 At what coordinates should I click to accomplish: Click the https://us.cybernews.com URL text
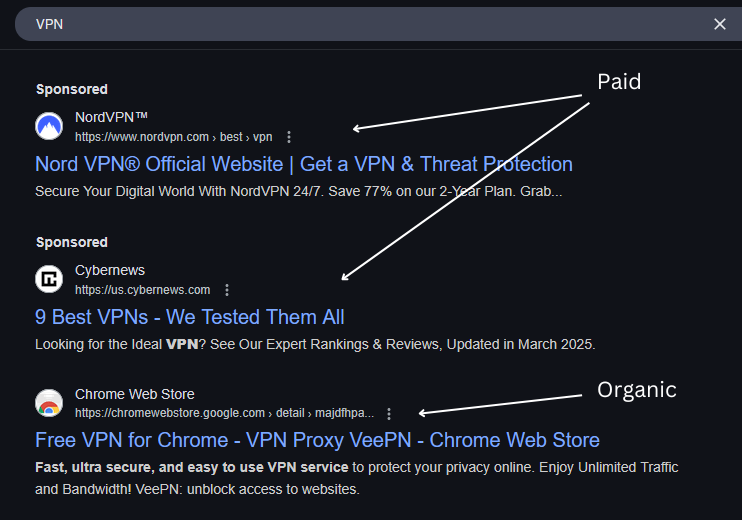[142, 290]
